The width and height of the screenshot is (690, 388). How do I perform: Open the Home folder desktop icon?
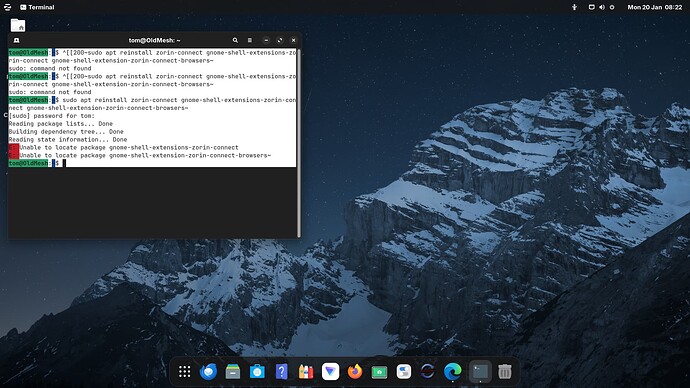(18, 26)
